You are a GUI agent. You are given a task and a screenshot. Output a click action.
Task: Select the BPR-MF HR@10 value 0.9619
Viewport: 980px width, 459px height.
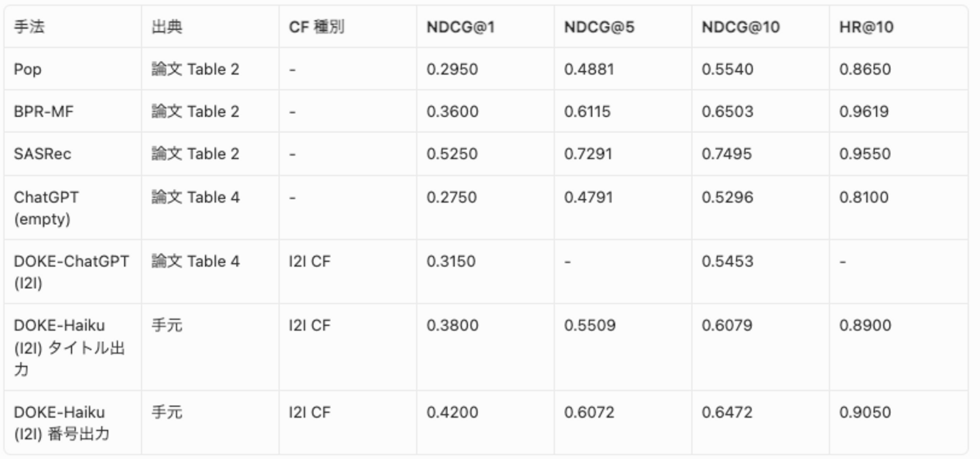click(x=864, y=112)
